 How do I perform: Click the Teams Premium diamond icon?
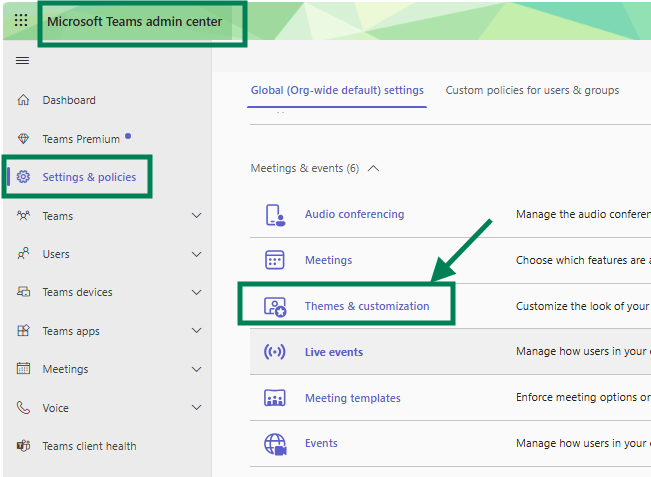click(x=23, y=139)
